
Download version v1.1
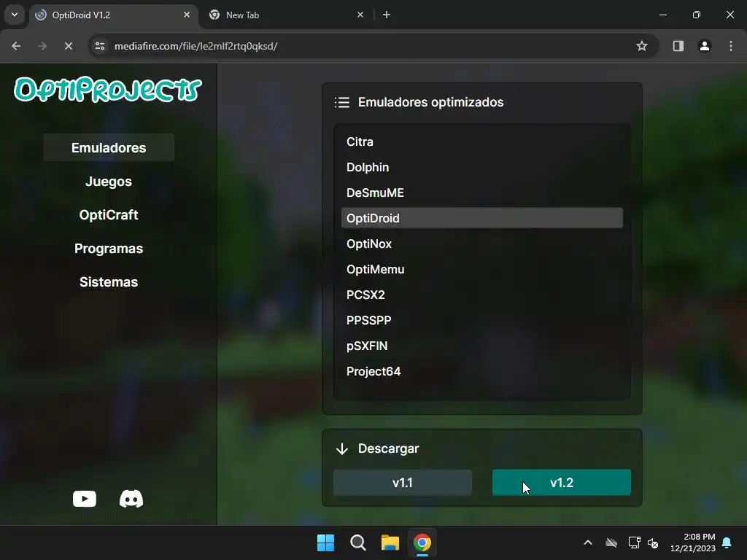pyautogui.click(x=403, y=483)
